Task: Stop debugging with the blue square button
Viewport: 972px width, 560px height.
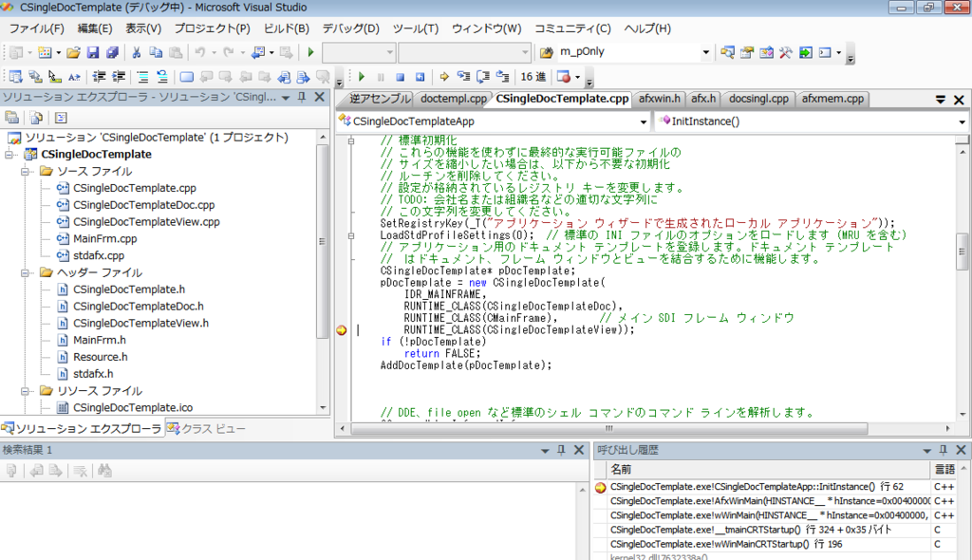Action: point(401,77)
